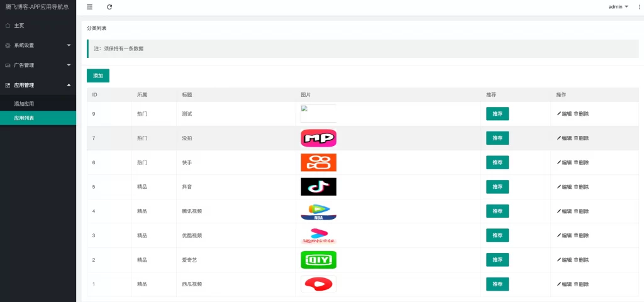Toggle 推荐 for 腾讯视频 row
This screenshot has width=644, height=302.
click(497, 211)
